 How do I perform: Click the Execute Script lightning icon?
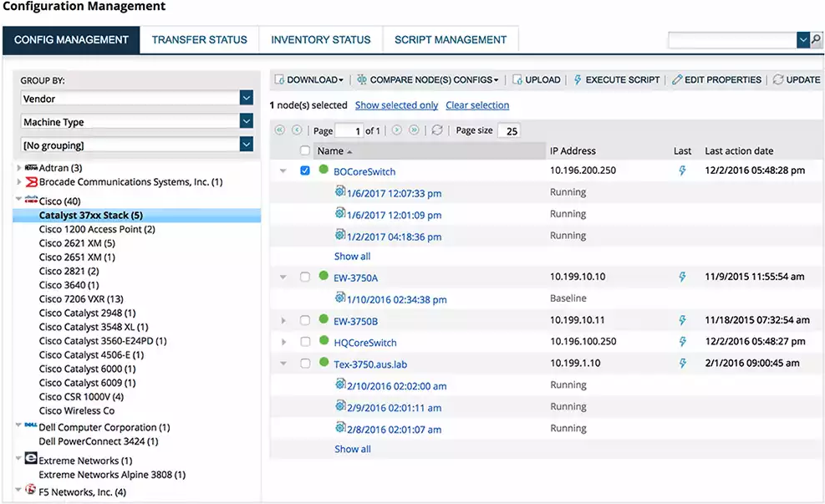pyautogui.click(x=578, y=79)
